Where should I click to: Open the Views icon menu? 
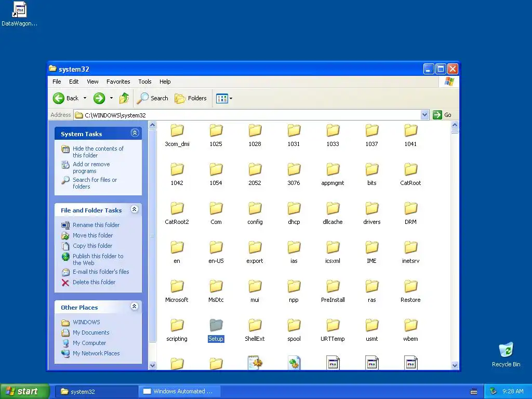tap(224, 98)
